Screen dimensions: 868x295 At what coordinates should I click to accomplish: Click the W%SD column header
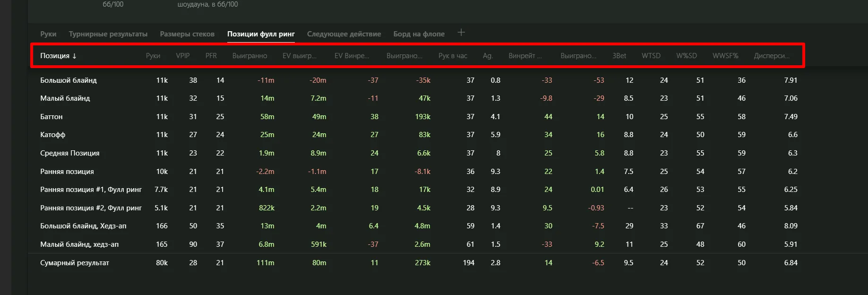point(686,56)
